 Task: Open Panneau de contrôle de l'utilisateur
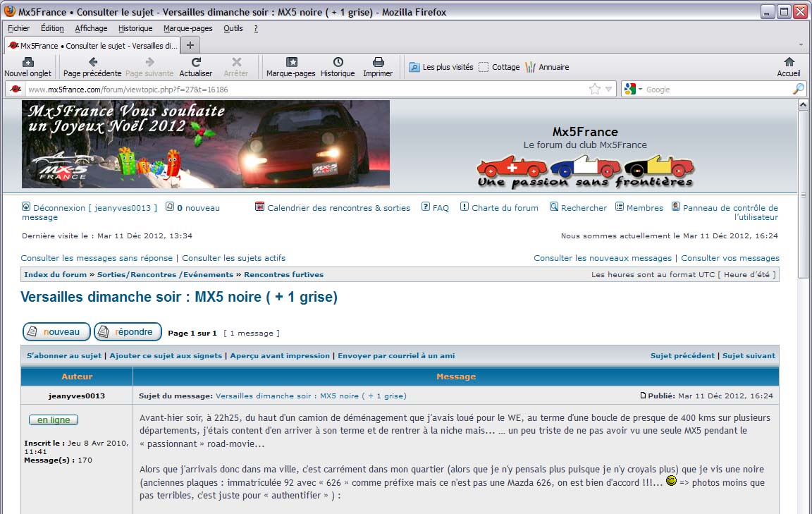tap(730, 212)
